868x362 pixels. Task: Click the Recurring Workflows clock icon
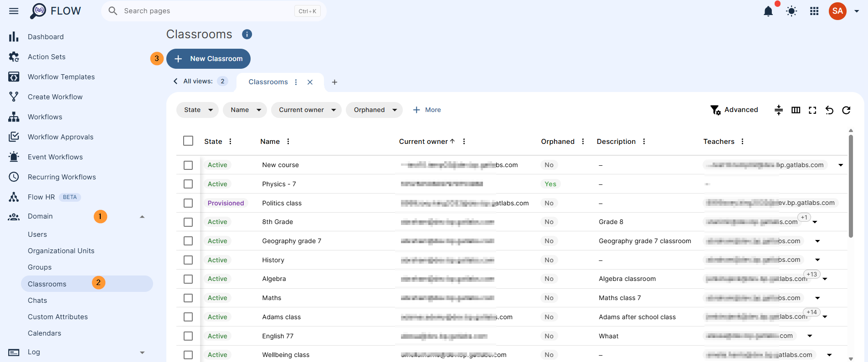pos(14,177)
